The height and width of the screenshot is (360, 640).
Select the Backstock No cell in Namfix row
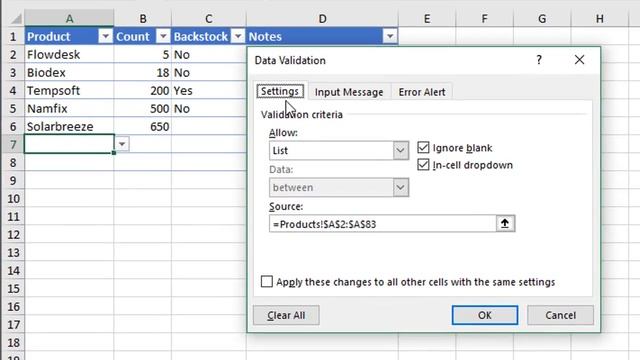(x=209, y=108)
